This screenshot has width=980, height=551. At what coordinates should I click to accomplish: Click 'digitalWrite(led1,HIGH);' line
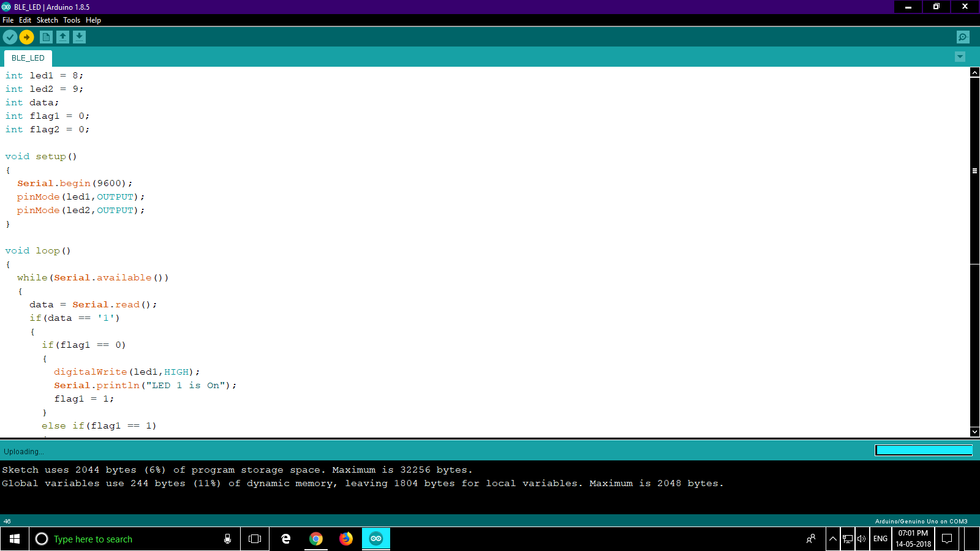click(x=127, y=372)
